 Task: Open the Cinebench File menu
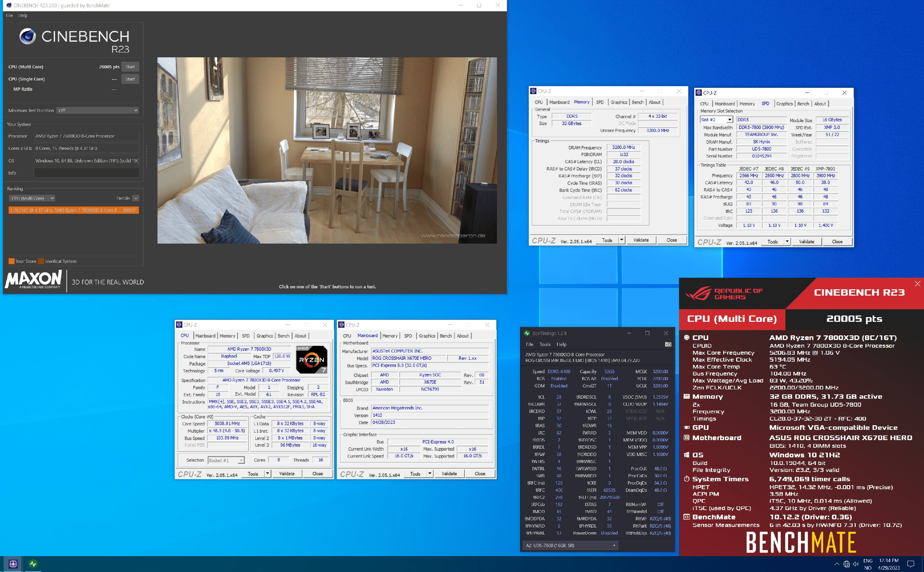pos(9,16)
